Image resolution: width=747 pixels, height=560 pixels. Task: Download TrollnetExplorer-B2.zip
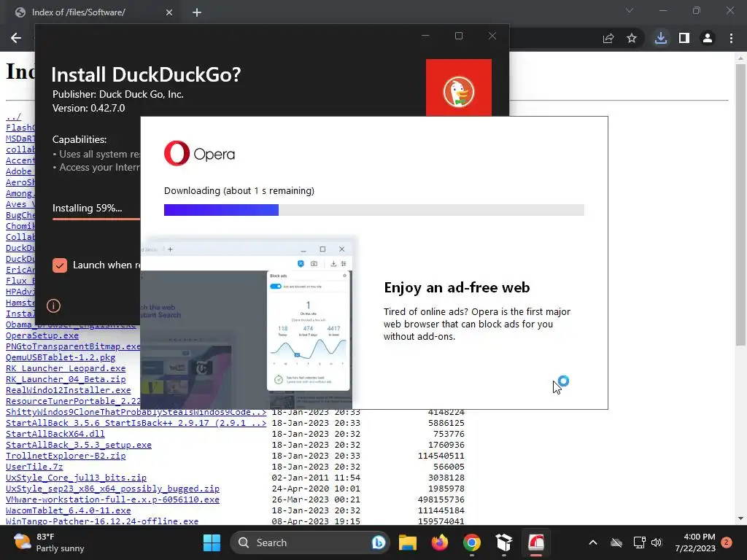coord(66,456)
